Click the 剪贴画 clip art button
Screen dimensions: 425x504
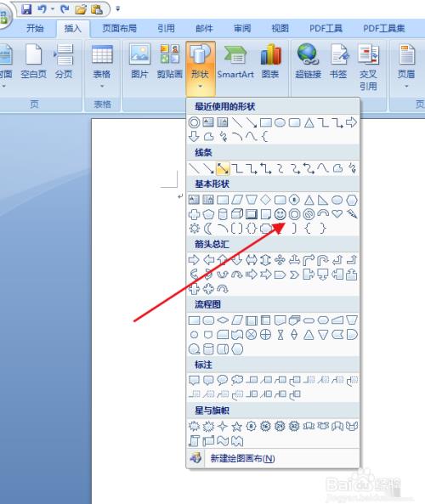[170, 62]
